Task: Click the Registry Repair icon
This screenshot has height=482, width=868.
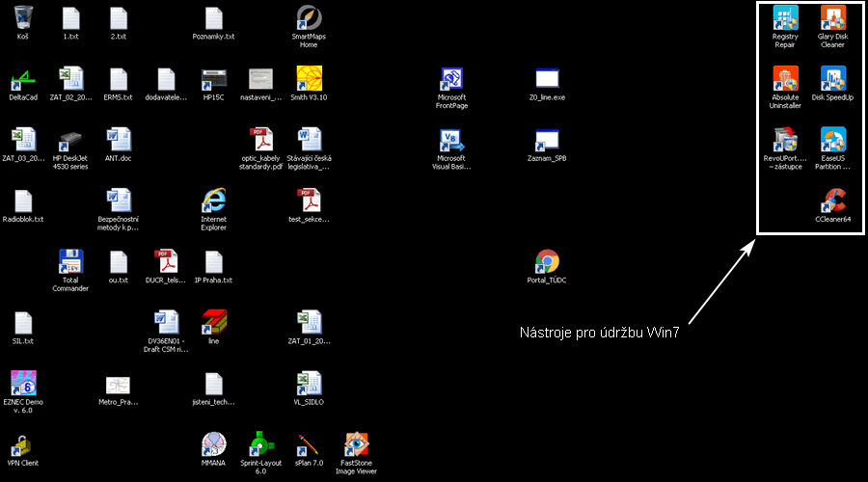Action: click(785, 18)
